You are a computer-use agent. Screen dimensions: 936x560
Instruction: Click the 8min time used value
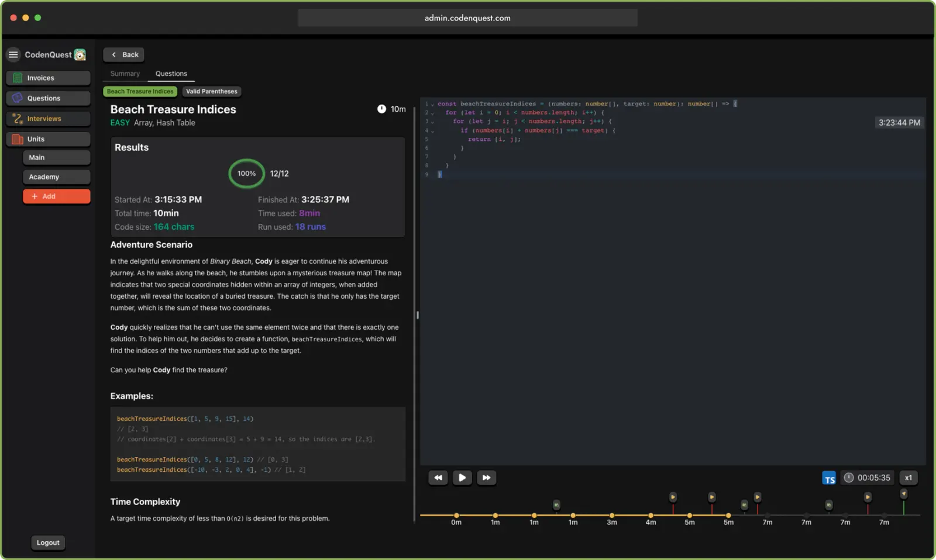click(x=309, y=213)
